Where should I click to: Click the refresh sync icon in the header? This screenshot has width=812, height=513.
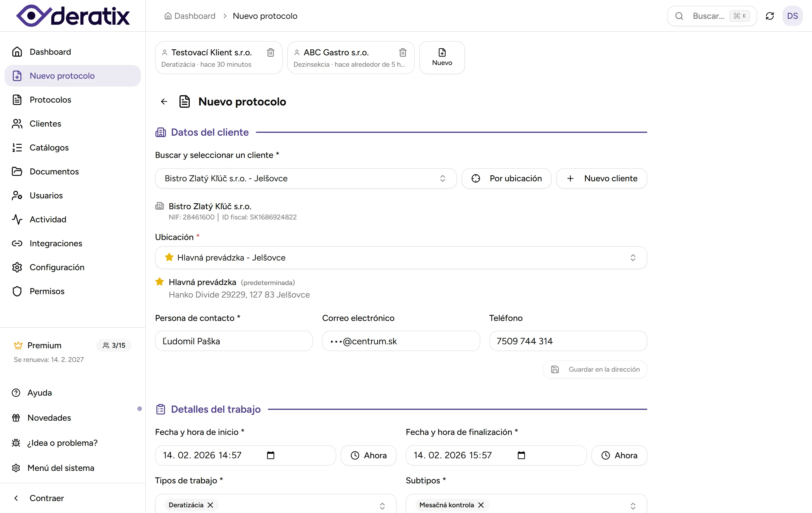click(770, 16)
